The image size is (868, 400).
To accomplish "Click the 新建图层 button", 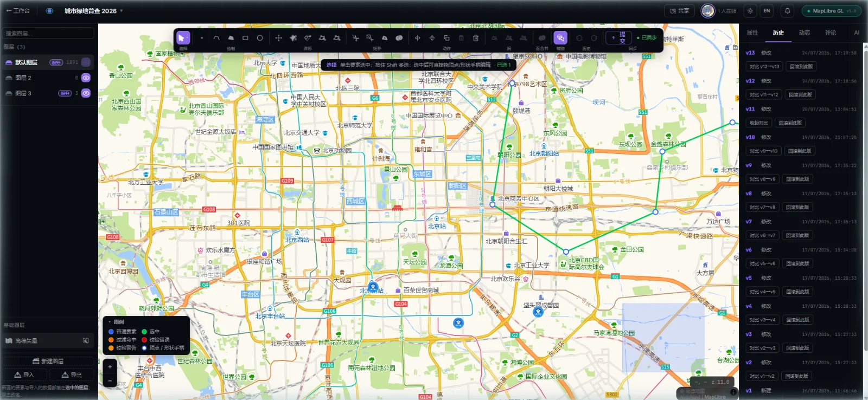I will (x=48, y=361).
